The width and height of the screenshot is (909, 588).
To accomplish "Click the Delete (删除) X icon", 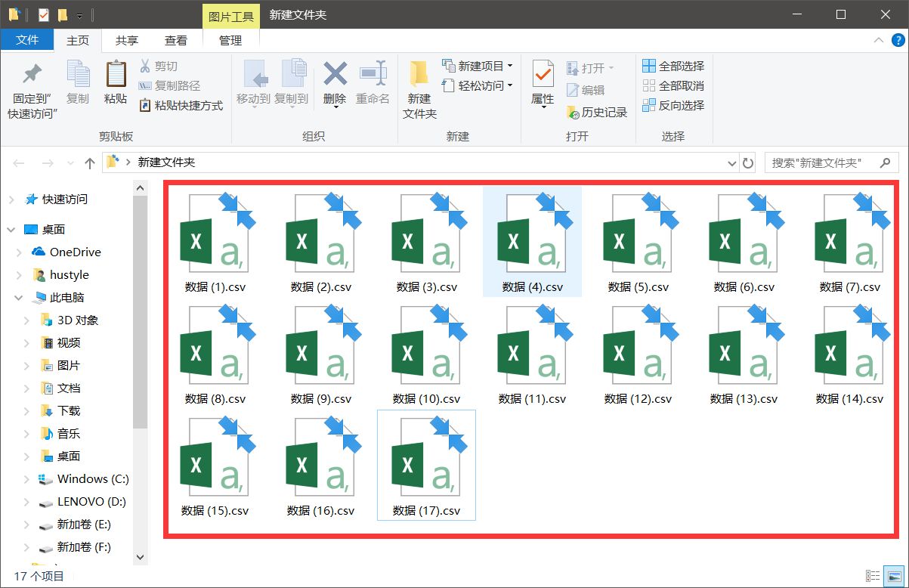I will [335, 74].
